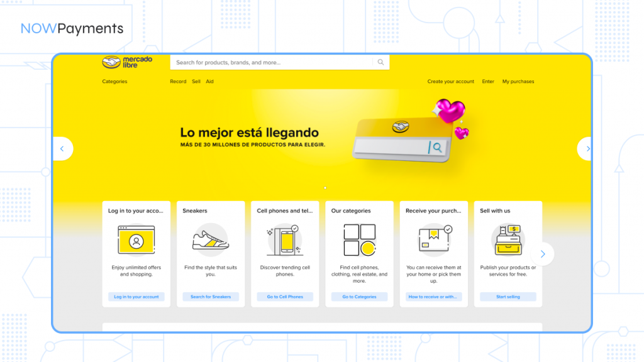Click the Our categories squares icon

(x=359, y=240)
